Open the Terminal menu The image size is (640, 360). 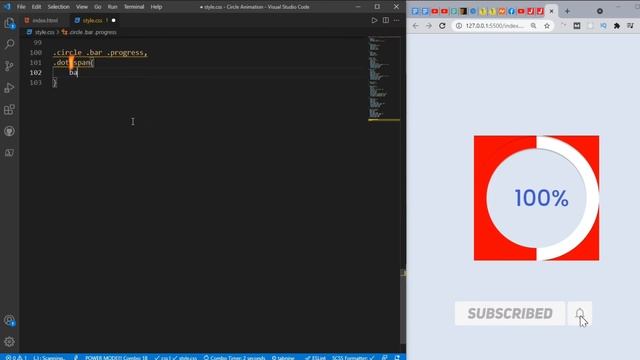coord(134,7)
